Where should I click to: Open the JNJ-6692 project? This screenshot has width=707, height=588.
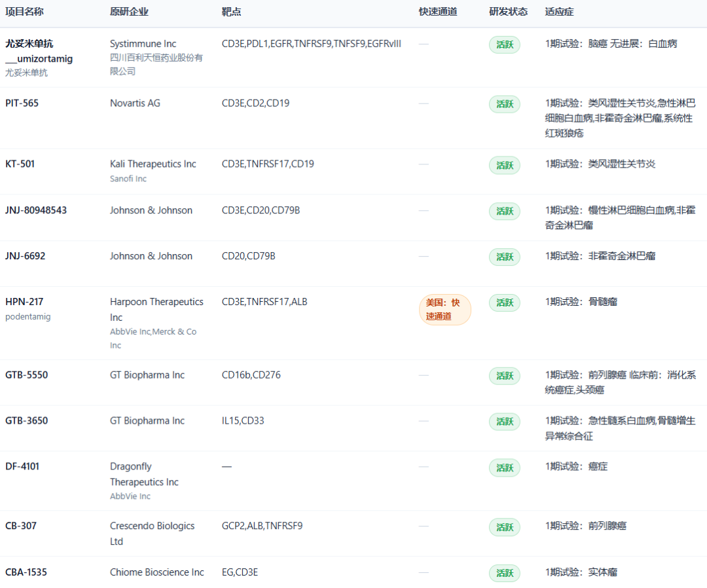point(26,256)
